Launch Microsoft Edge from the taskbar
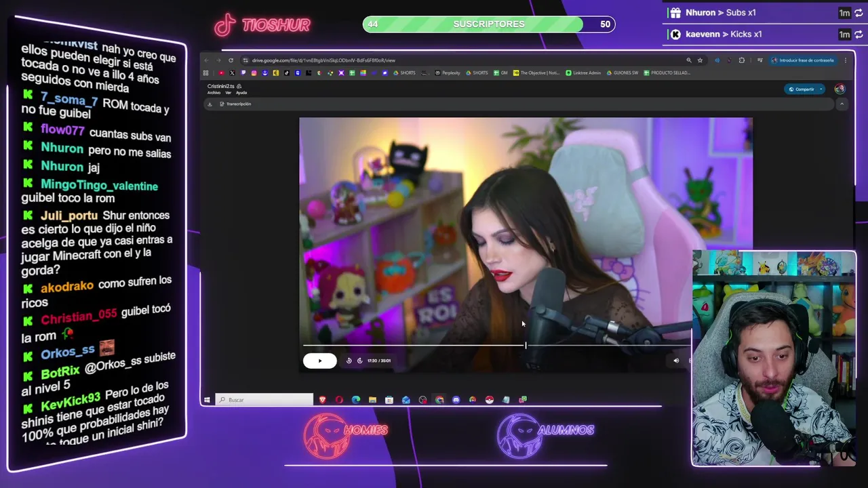This screenshot has width=868, height=488. tap(356, 400)
